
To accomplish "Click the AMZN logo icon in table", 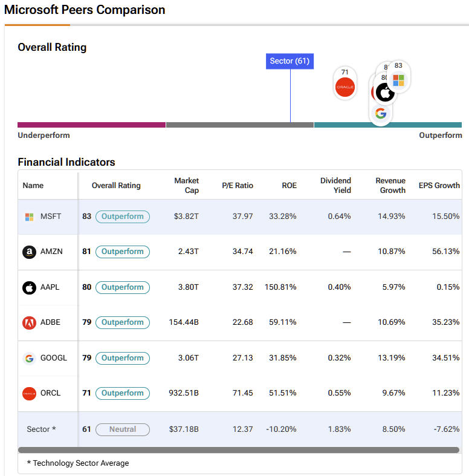I will coord(29,252).
